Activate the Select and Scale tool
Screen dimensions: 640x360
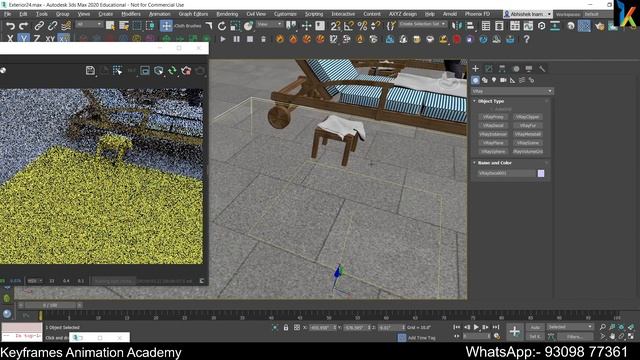point(235,26)
